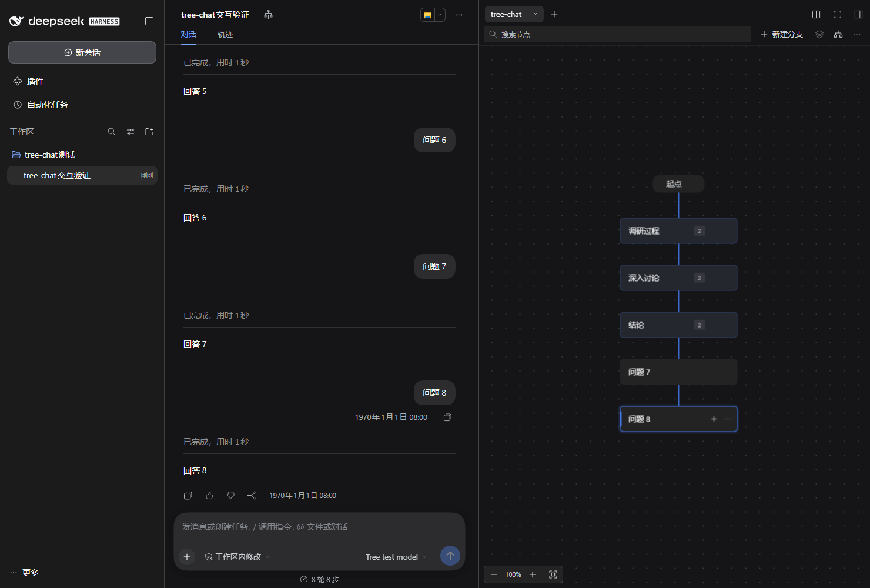Zoom in the tree canvas
The image size is (870, 588).
coord(533,574)
